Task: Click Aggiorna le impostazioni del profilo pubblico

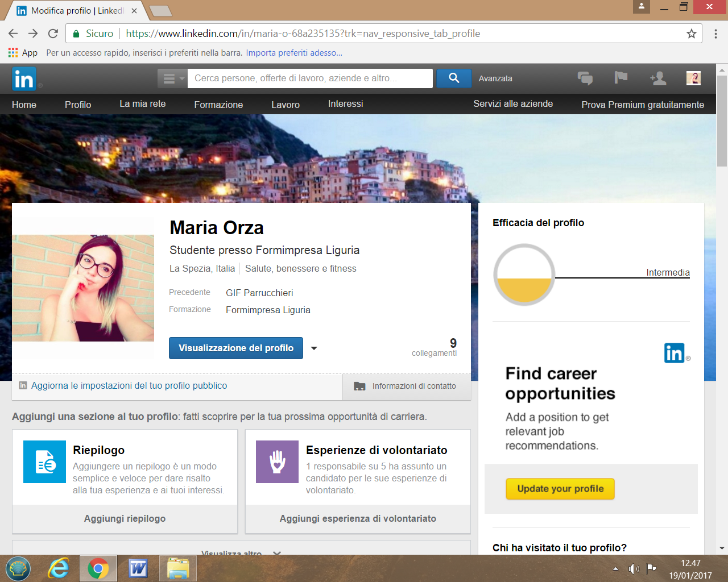Action: pyautogui.click(x=129, y=386)
